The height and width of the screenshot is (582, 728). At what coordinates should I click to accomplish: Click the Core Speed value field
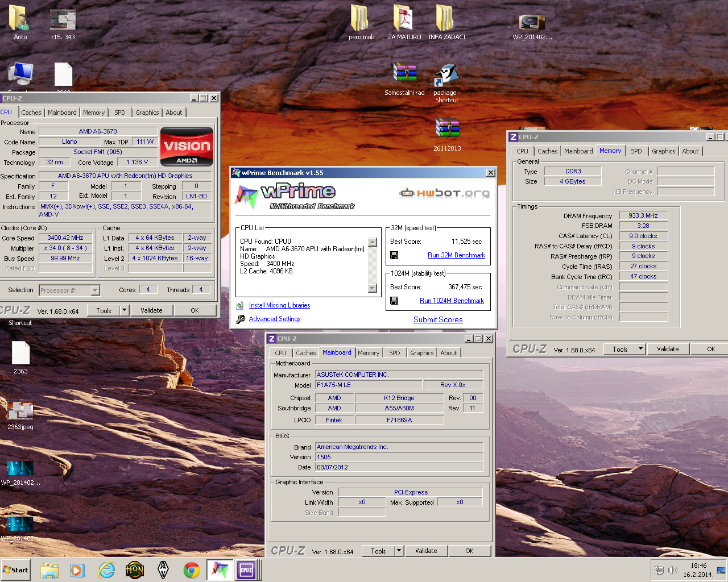tap(65, 238)
